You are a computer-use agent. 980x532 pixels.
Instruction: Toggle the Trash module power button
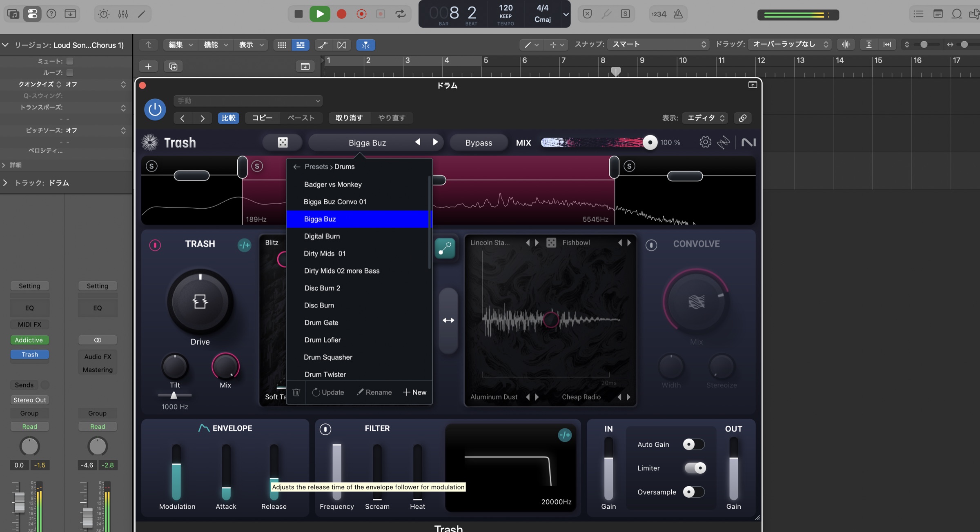pyautogui.click(x=155, y=245)
